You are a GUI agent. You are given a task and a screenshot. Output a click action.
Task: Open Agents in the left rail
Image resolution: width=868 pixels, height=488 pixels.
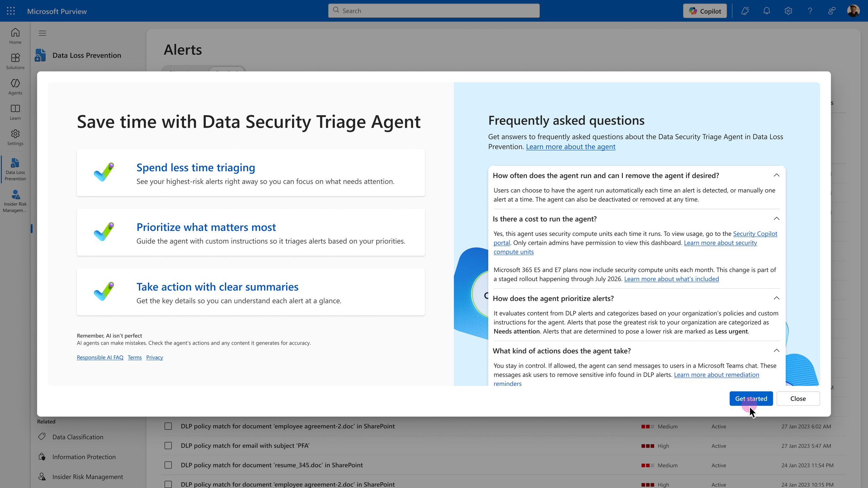pyautogui.click(x=15, y=87)
